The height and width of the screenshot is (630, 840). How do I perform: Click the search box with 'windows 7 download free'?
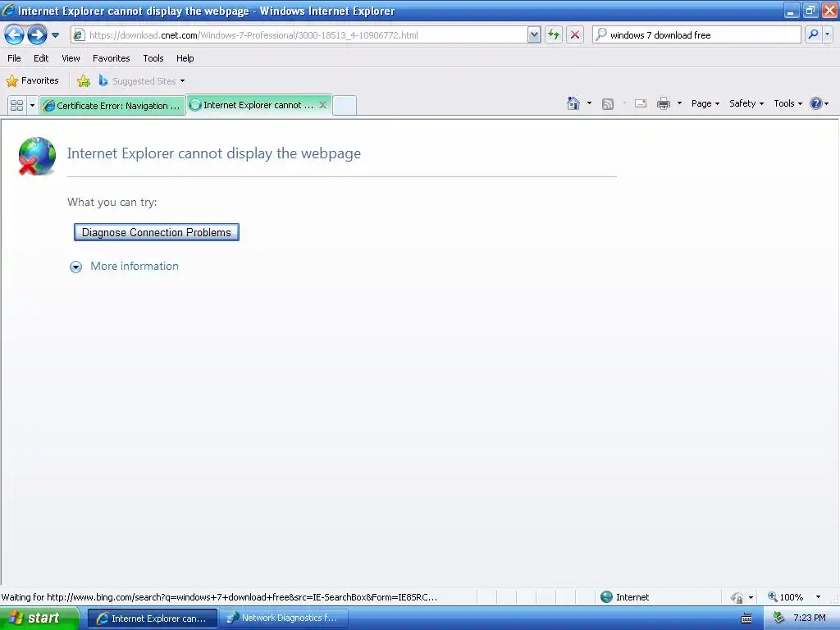click(x=696, y=35)
